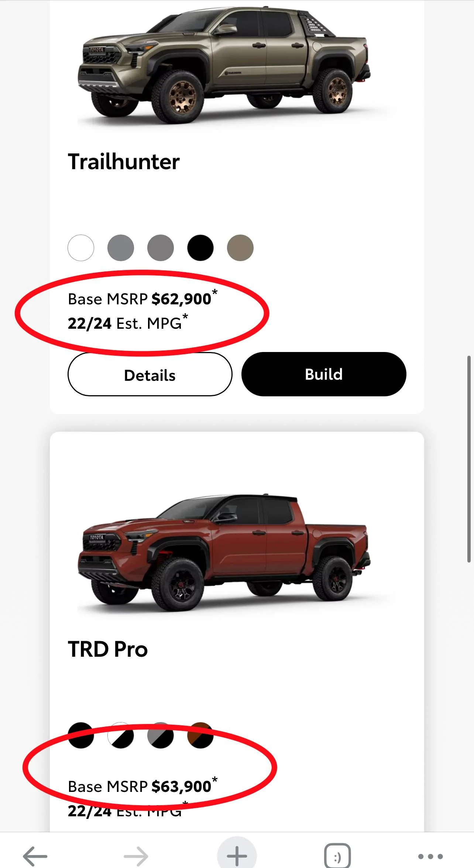Click the page's vertical scrollbar
Screen dimensions: 474x868
[x=469, y=459]
